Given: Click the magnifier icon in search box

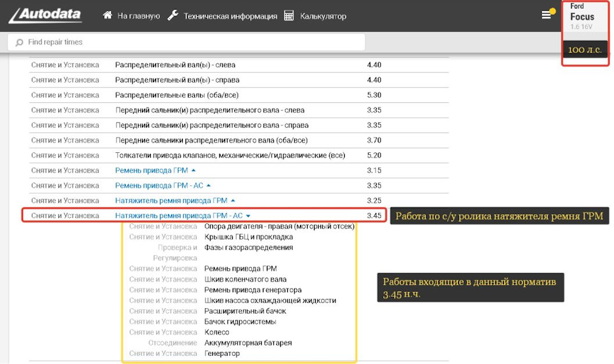Looking at the screenshot, I should tap(19, 42).
